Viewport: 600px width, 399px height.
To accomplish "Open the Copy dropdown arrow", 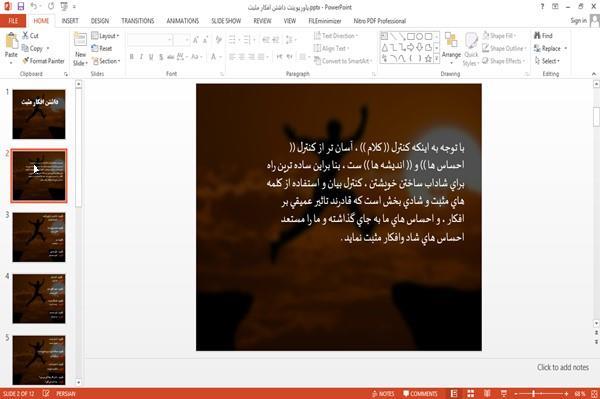I will 48,48.
